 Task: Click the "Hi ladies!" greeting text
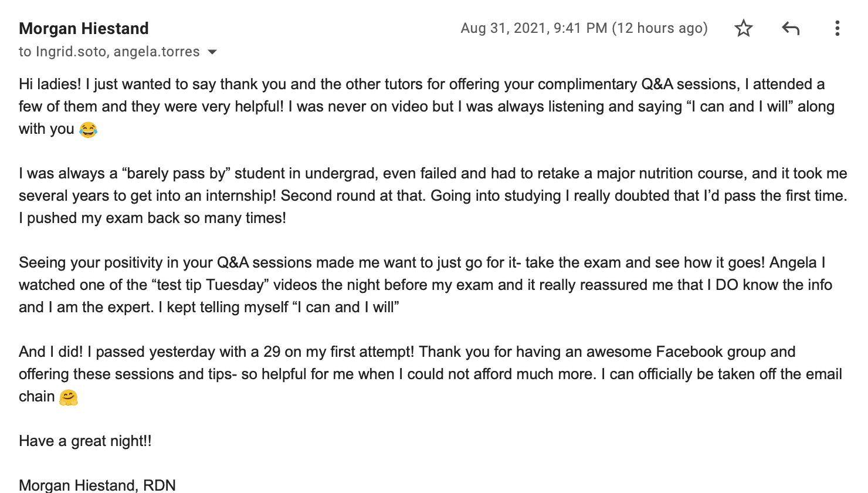point(50,84)
